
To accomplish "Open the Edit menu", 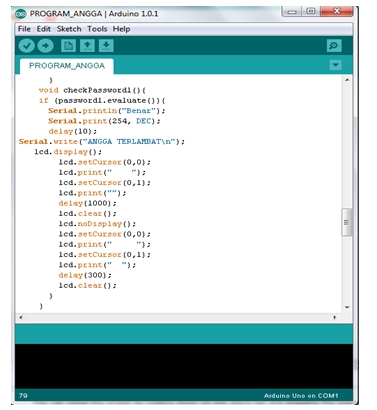I will tap(44, 29).
